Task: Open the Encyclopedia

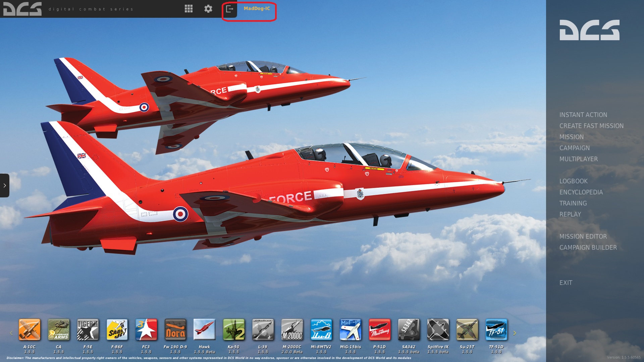Action: point(581,192)
